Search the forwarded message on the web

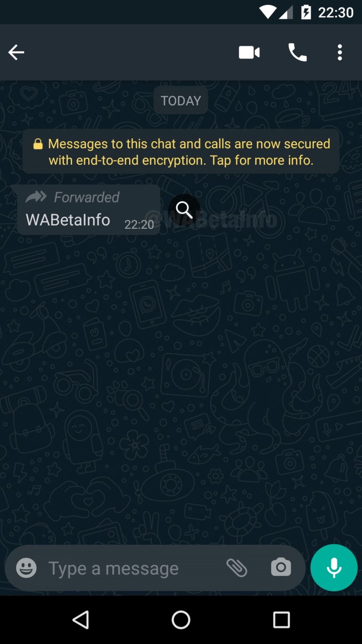(184, 209)
